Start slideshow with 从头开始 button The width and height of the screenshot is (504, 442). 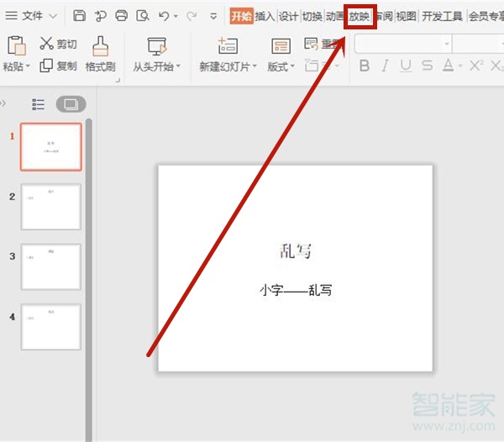156,66
